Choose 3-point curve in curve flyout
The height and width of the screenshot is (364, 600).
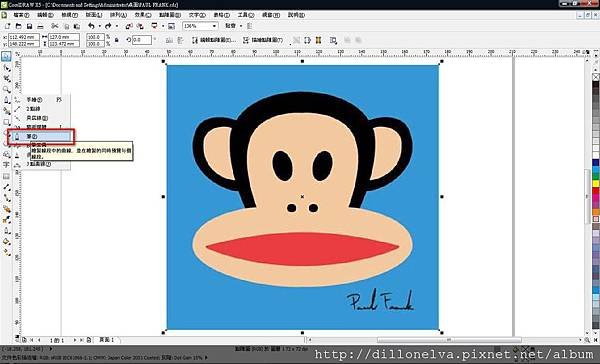[x=42, y=164]
